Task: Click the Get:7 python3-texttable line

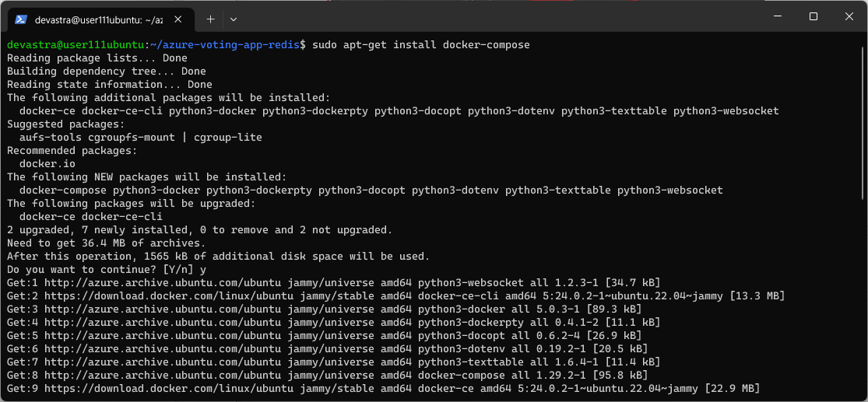Action: 333,362
